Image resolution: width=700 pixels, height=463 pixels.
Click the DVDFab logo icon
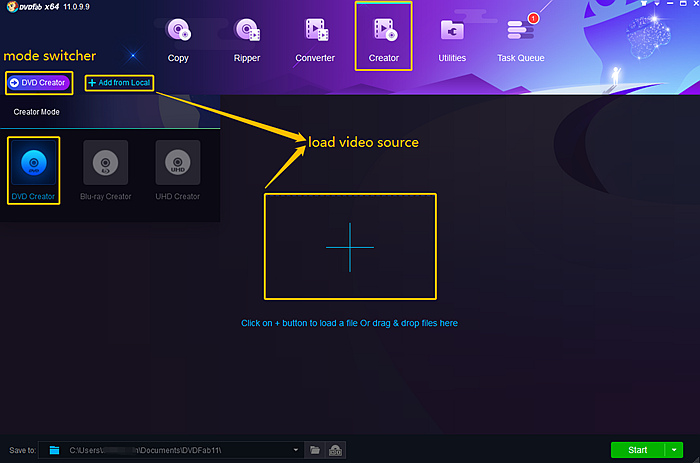click(12, 7)
